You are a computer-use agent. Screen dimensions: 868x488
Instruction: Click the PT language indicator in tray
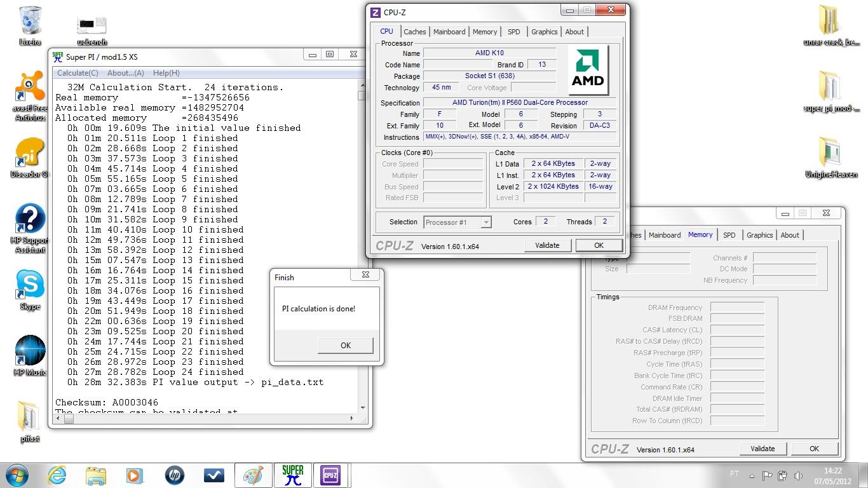(x=735, y=475)
